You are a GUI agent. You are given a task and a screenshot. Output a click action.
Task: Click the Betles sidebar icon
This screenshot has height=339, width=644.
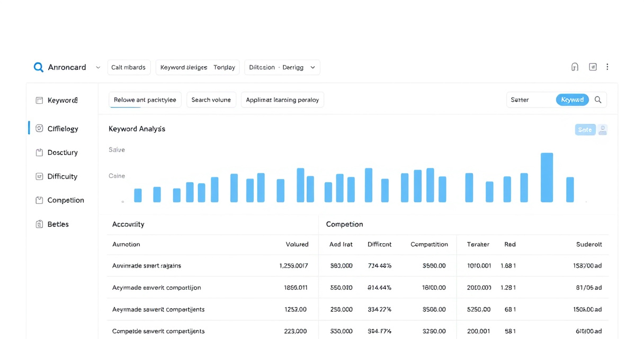click(x=39, y=224)
